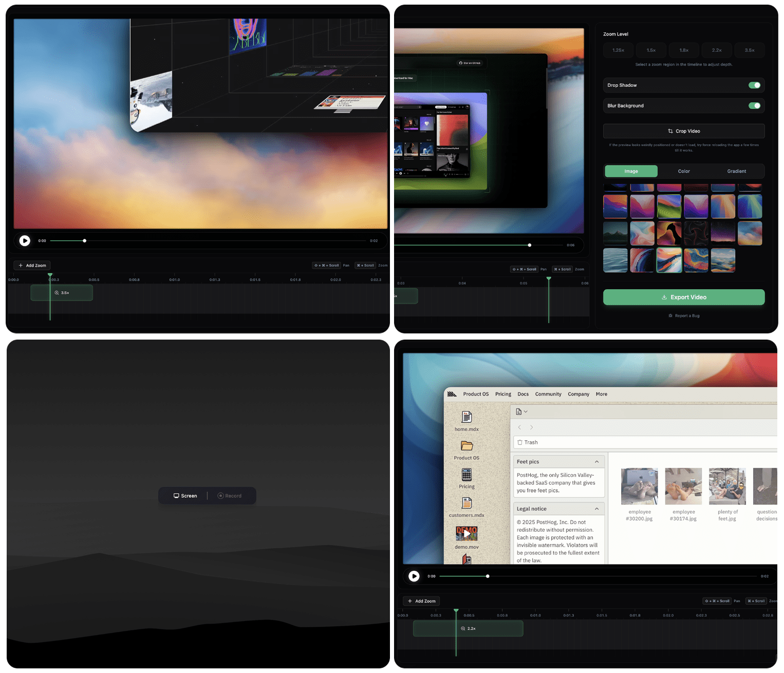Click the Record button on the dark screen
Image resolution: width=784 pixels, height=673 pixels.
click(x=230, y=496)
